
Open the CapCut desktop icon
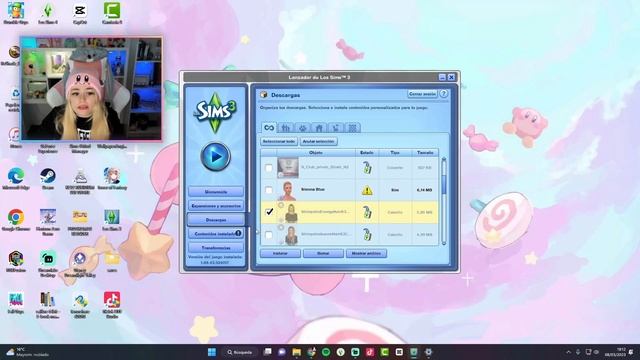coord(80,13)
